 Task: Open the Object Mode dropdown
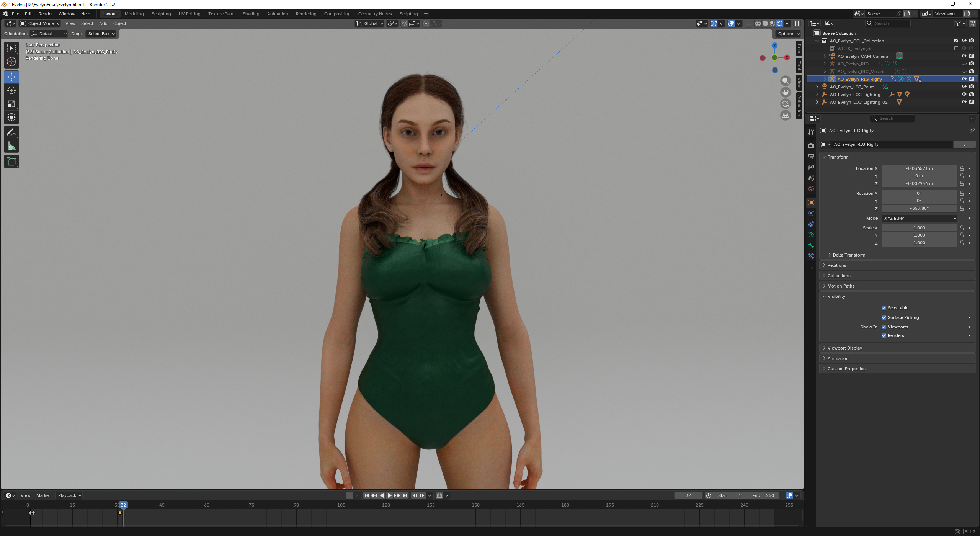point(40,23)
